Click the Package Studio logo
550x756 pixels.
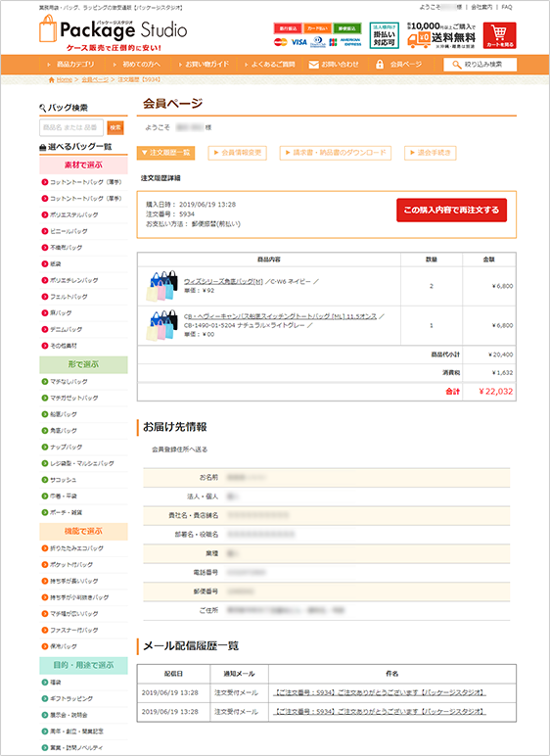click(x=114, y=29)
